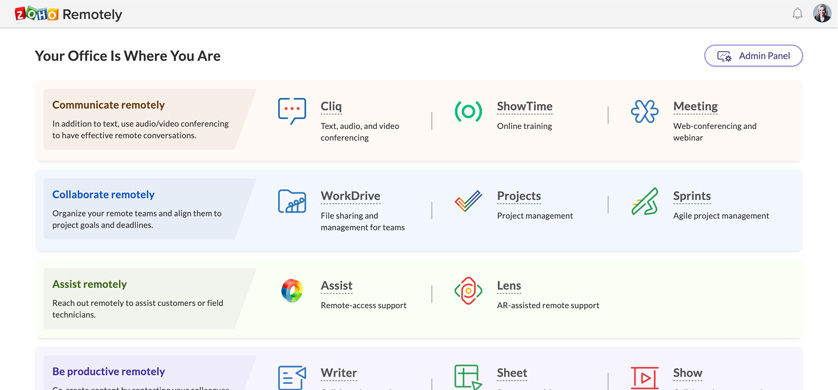Open the user profile avatar
This screenshot has width=838, height=390.
tap(822, 13)
